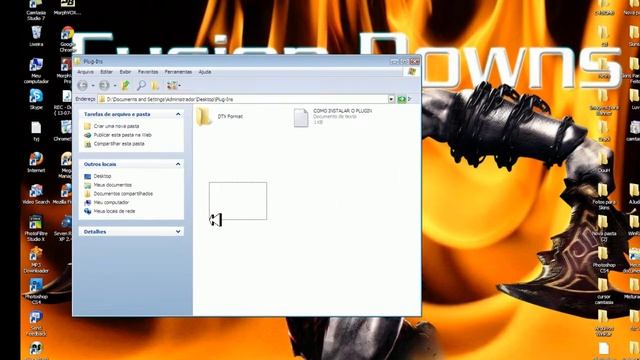
Task: Click inside the Endereço address field
Action: click(245, 99)
